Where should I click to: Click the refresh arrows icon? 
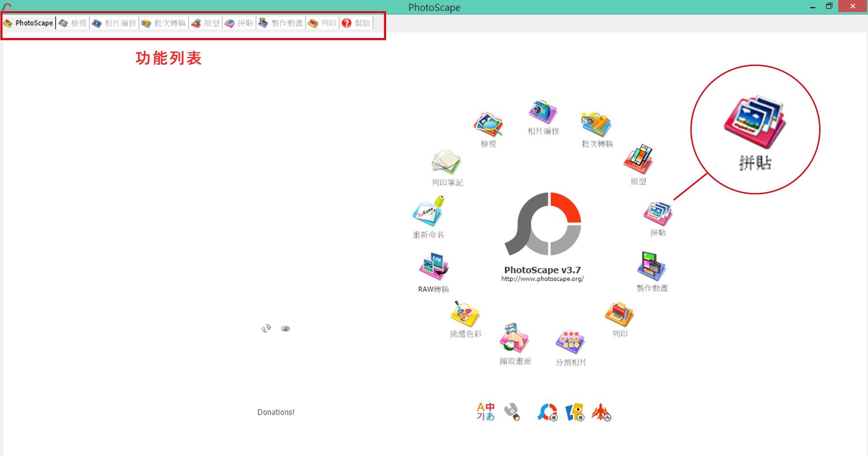click(x=266, y=328)
